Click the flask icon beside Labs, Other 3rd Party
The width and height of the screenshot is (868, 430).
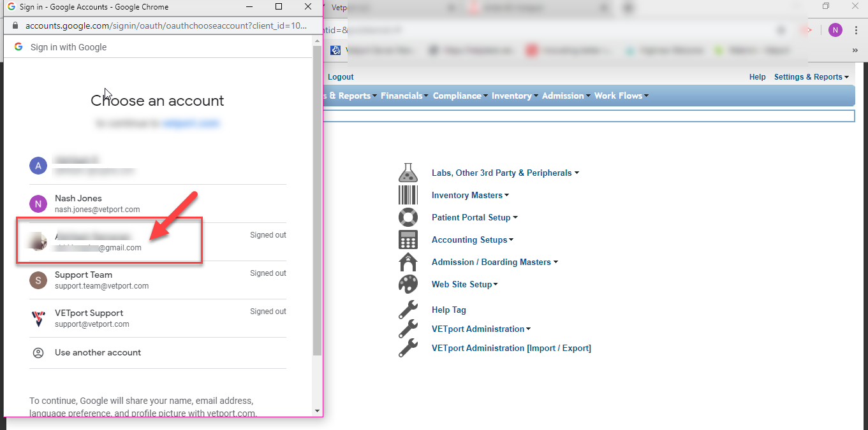[x=408, y=173]
